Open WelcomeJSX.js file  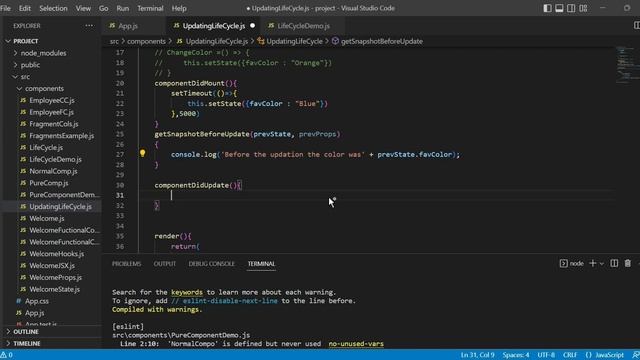pos(52,266)
